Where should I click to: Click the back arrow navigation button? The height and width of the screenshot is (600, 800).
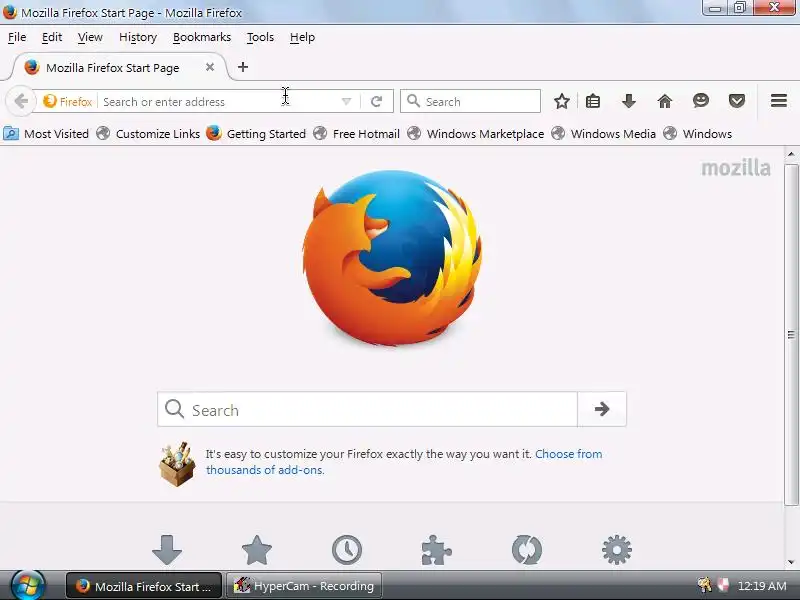[x=21, y=101]
